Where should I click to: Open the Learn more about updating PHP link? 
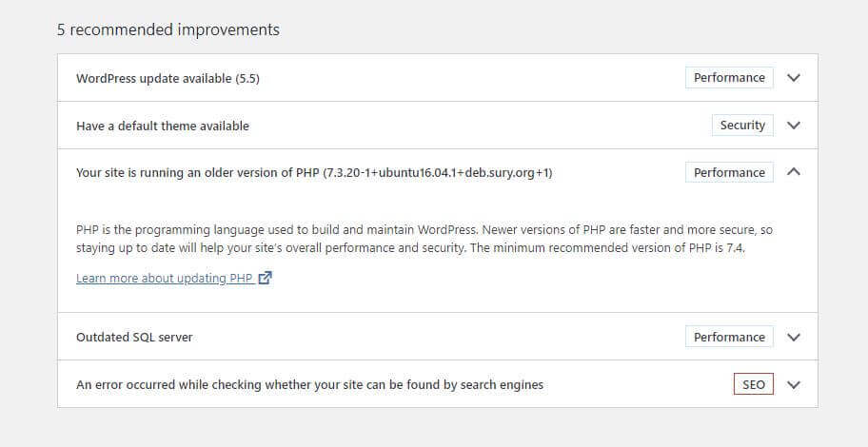tap(165, 279)
